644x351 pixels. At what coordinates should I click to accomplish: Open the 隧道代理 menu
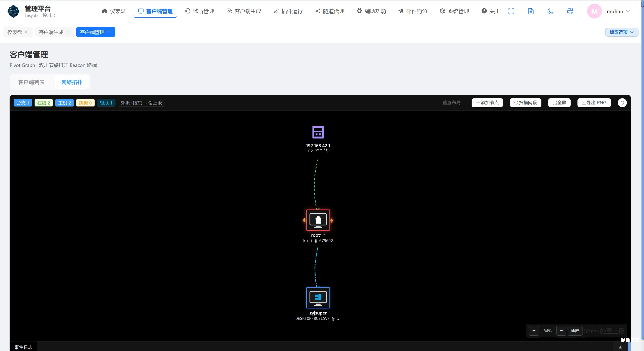pyautogui.click(x=330, y=11)
